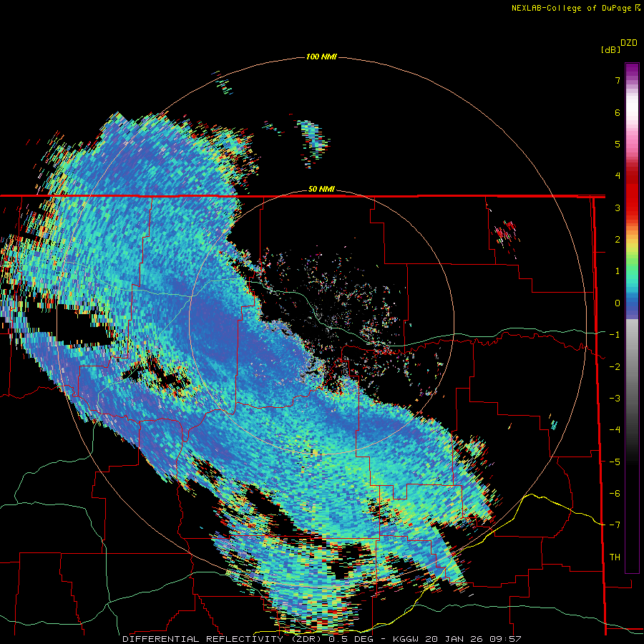Click the -6 value on the scale
The height and width of the screenshot is (644, 644).
coord(615,494)
